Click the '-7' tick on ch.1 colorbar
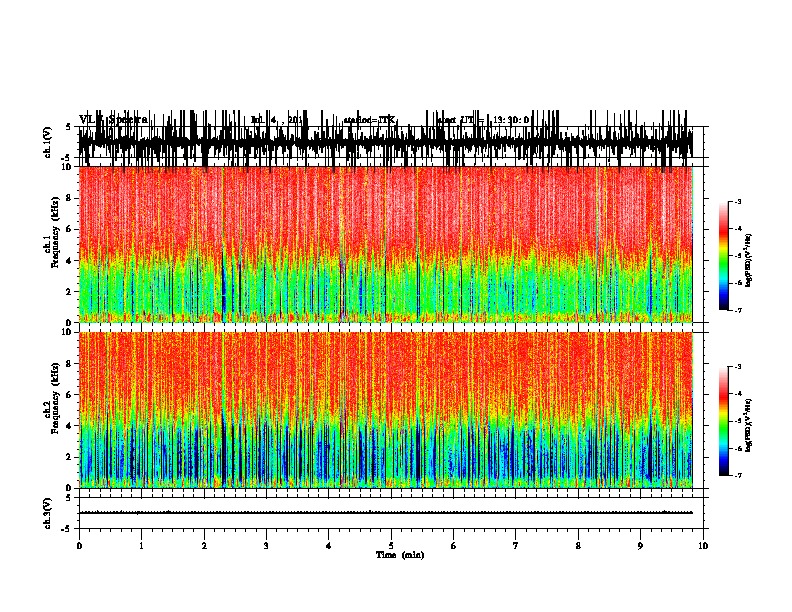This screenshot has height=612, width=792. (x=737, y=310)
